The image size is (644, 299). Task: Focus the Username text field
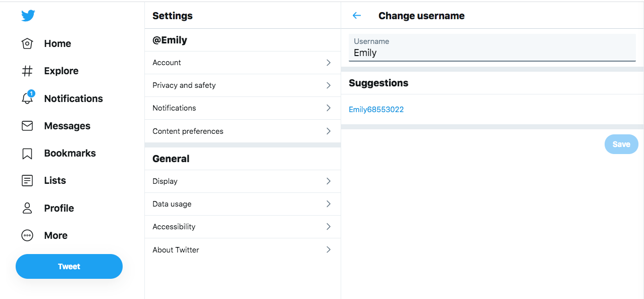pyautogui.click(x=492, y=48)
